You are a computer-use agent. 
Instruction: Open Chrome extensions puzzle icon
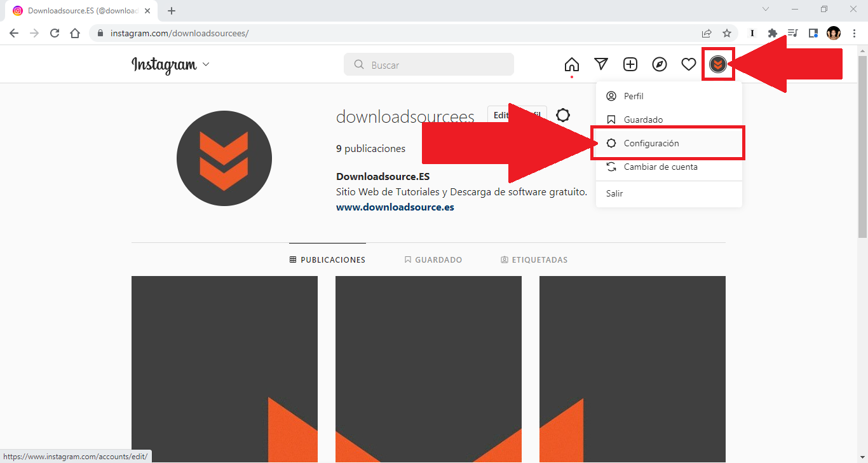click(773, 33)
